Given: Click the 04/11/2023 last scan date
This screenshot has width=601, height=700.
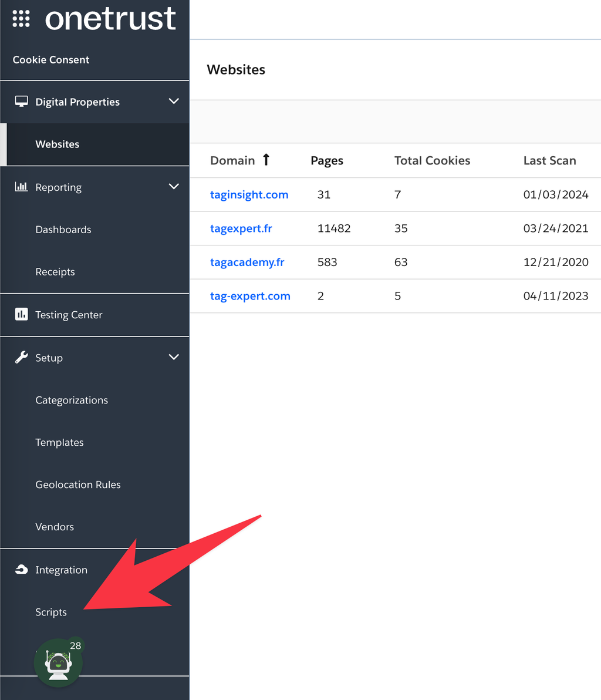Looking at the screenshot, I should pyautogui.click(x=555, y=296).
